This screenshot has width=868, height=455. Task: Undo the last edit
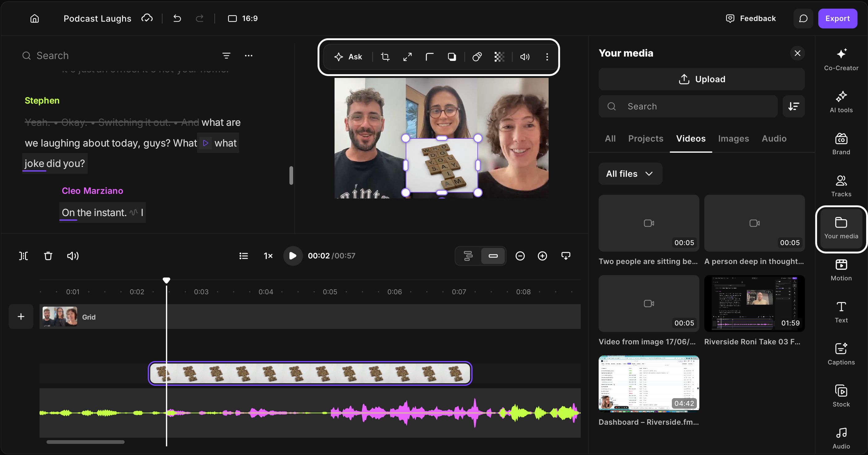(177, 18)
